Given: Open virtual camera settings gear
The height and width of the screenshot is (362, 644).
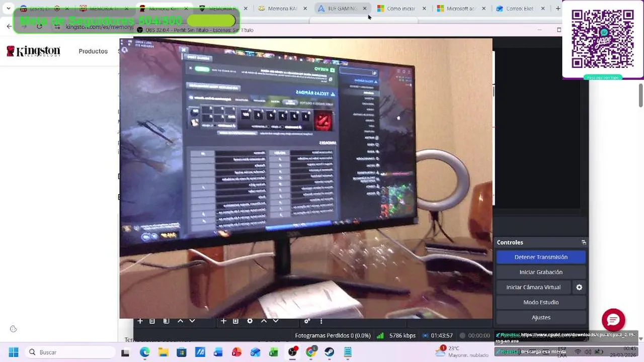Looking at the screenshot, I should coord(579,287).
